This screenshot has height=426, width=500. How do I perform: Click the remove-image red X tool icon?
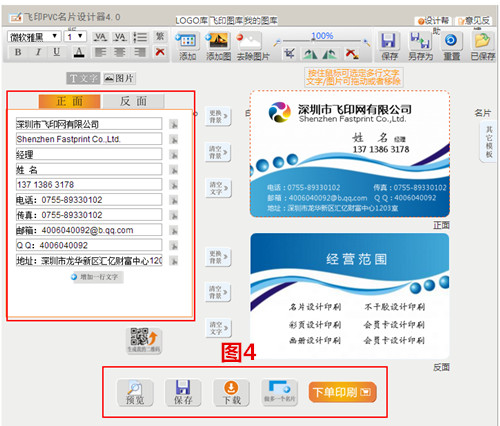point(352,53)
